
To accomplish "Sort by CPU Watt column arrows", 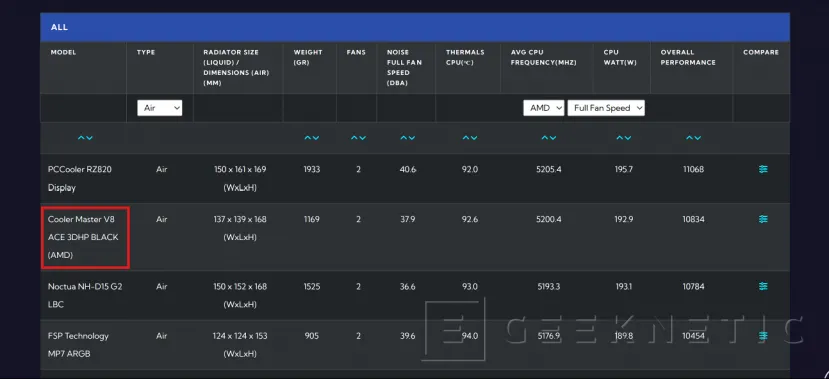I will coord(624,138).
